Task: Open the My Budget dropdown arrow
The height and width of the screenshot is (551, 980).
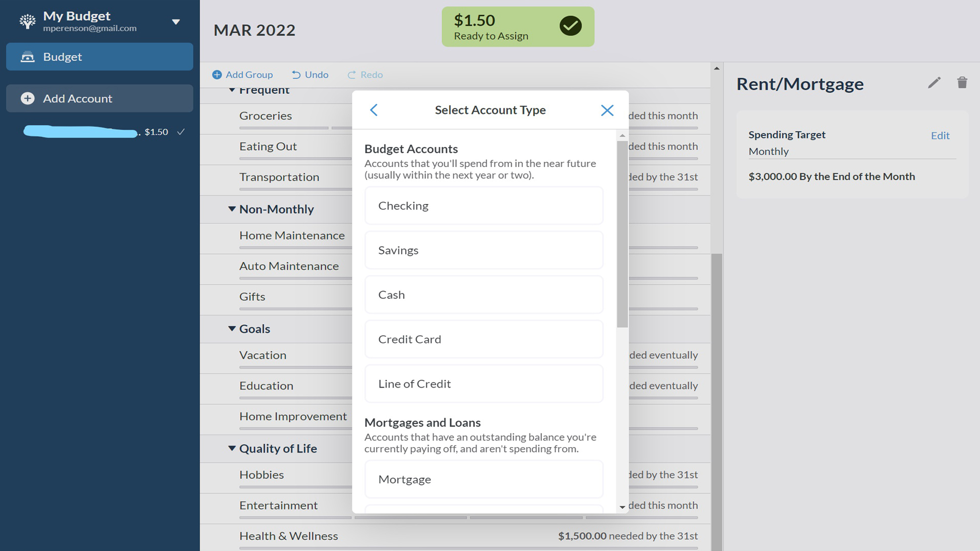Action: point(176,22)
